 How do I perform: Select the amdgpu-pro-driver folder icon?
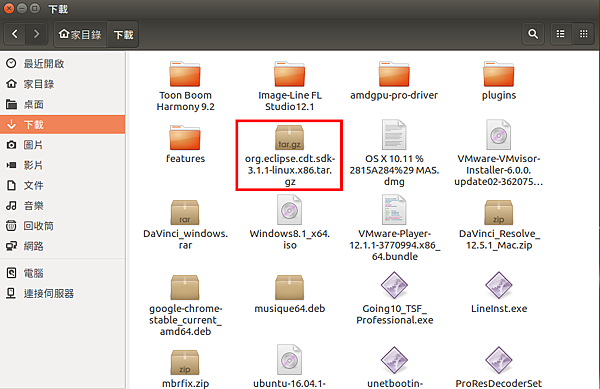[x=394, y=73]
